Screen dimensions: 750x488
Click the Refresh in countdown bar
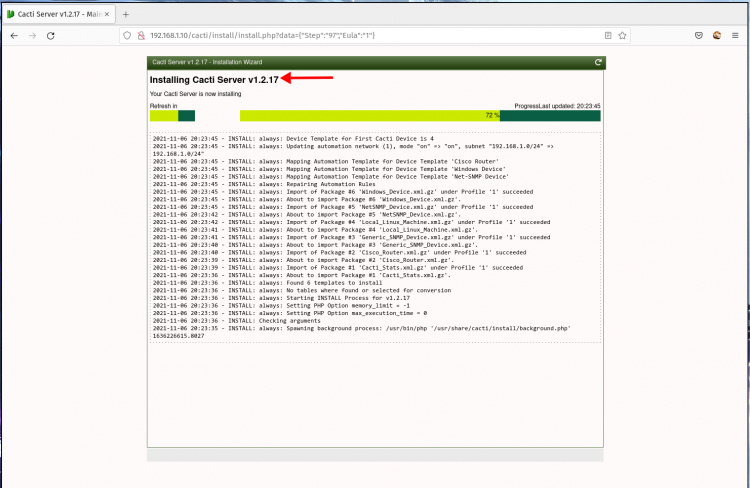click(x=172, y=116)
